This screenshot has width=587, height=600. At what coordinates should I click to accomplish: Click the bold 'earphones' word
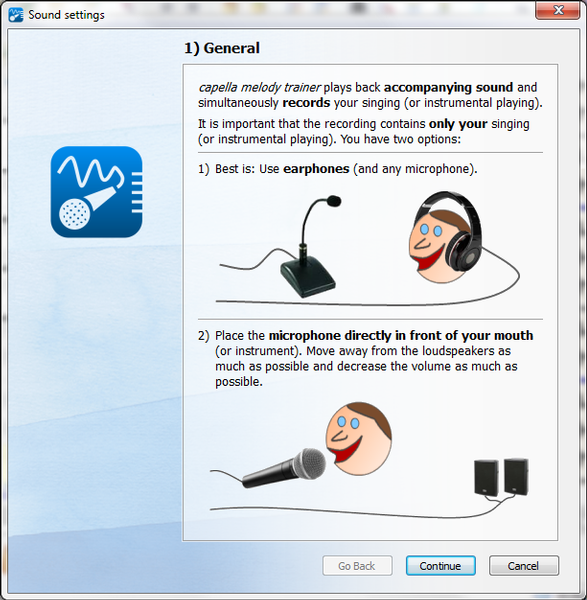pos(316,169)
